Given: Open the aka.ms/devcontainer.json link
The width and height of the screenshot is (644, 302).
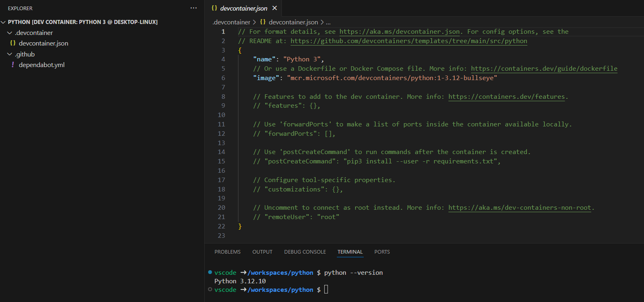Looking at the screenshot, I should click(x=399, y=32).
